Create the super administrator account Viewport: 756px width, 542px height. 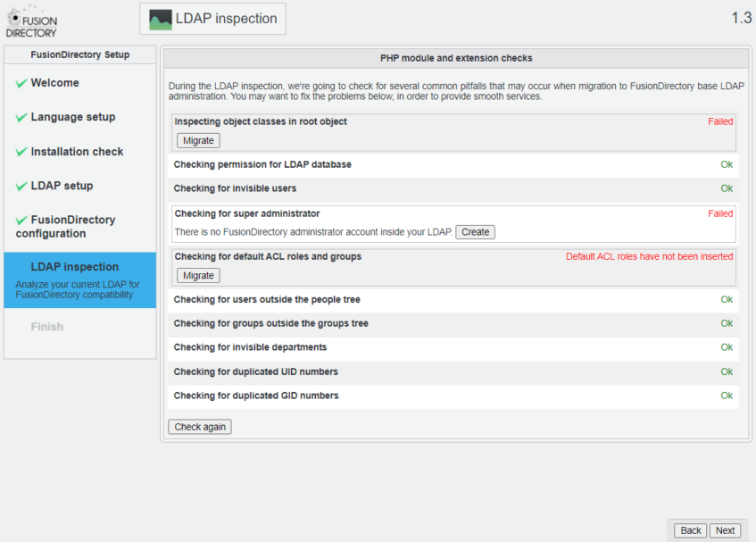click(x=475, y=232)
